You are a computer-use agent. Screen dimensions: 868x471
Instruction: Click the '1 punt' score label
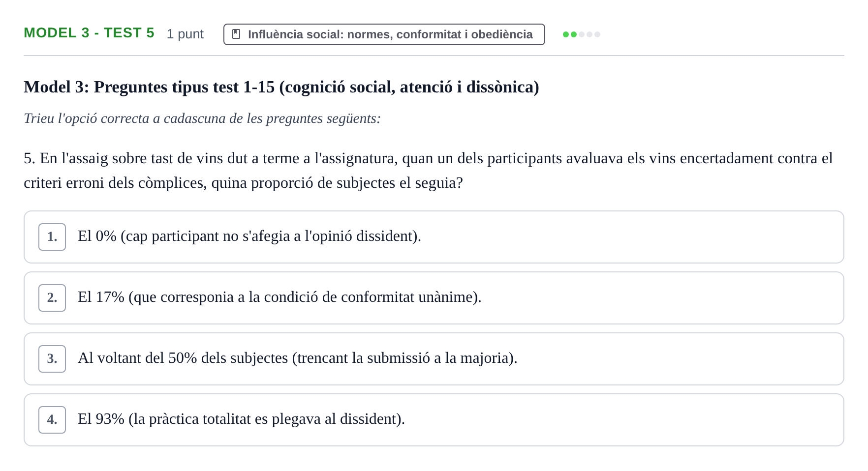185,34
